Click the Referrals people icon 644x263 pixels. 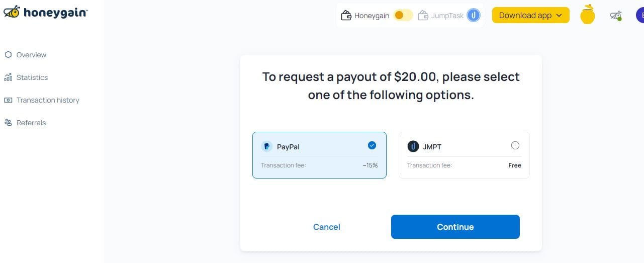(8, 123)
